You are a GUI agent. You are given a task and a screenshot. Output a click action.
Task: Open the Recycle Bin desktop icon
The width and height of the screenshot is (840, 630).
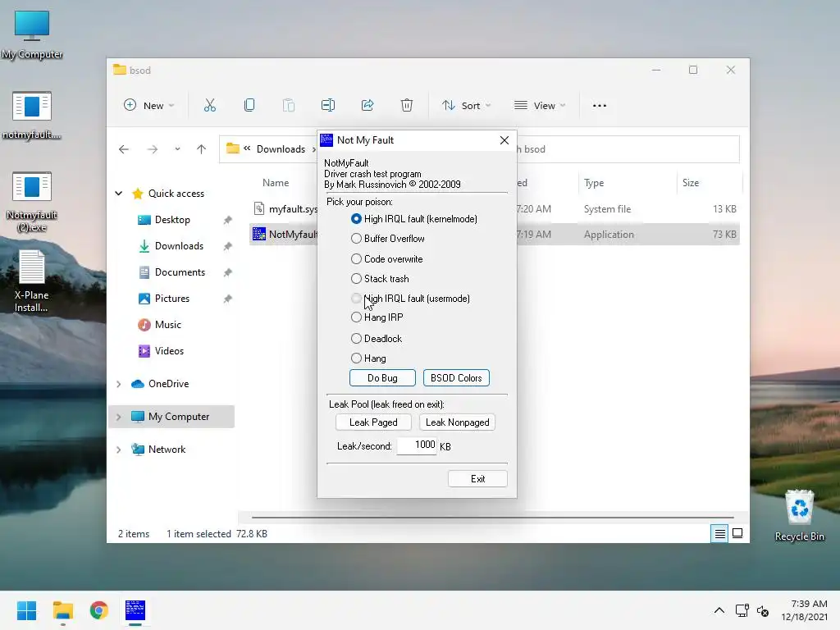click(x=799, y=516)
